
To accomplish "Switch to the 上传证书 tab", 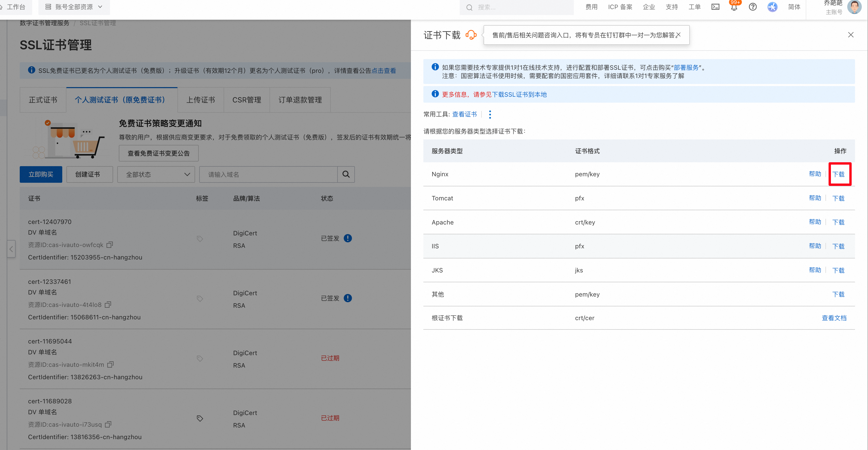I will coord(201,100).
